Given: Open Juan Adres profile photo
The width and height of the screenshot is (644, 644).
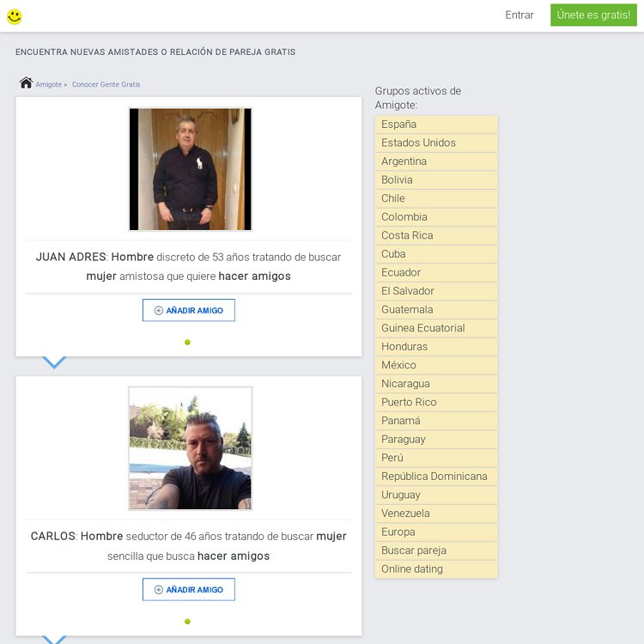Looking at the screenshot, I should point(190,169).
